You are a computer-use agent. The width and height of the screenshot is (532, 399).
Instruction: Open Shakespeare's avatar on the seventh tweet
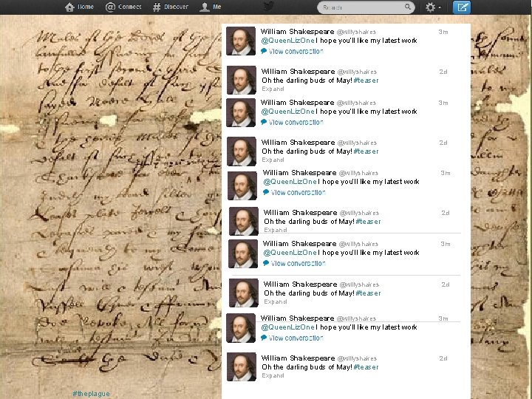(x=243, y=253)
